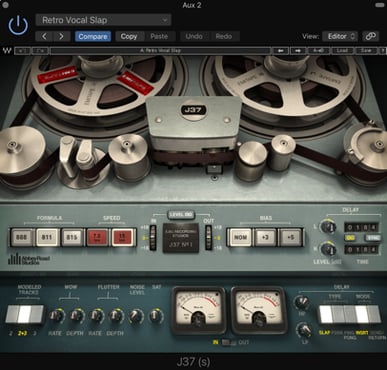This screenshot has height=370, width=387.
Task: Click the delay LF filter knob
Action: tap(304, 330)
